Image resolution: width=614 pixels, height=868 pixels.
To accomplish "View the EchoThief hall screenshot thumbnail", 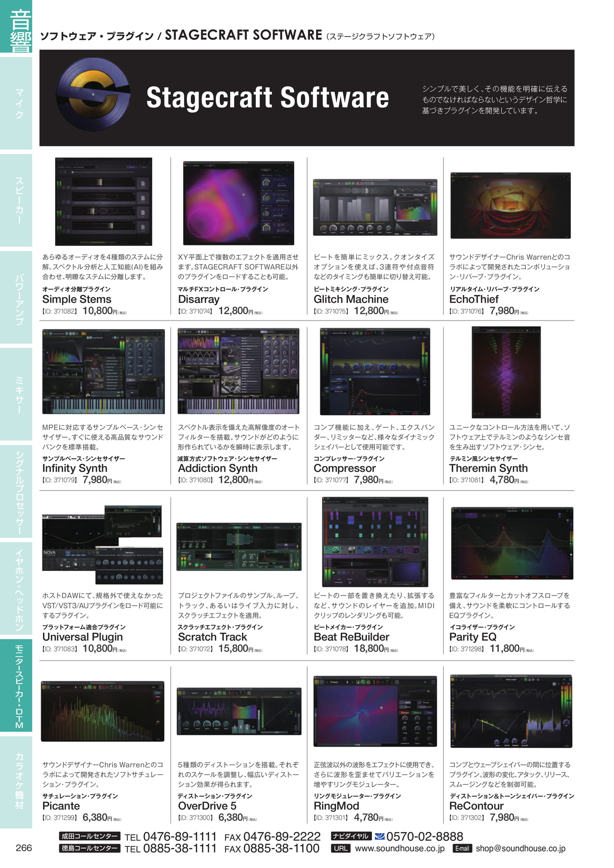I will [x=510, y=205].
